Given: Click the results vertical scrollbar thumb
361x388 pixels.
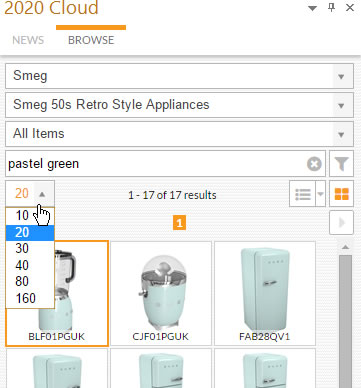Looking at the screenshot, I should pyautogui.click(x=345, y=321).
